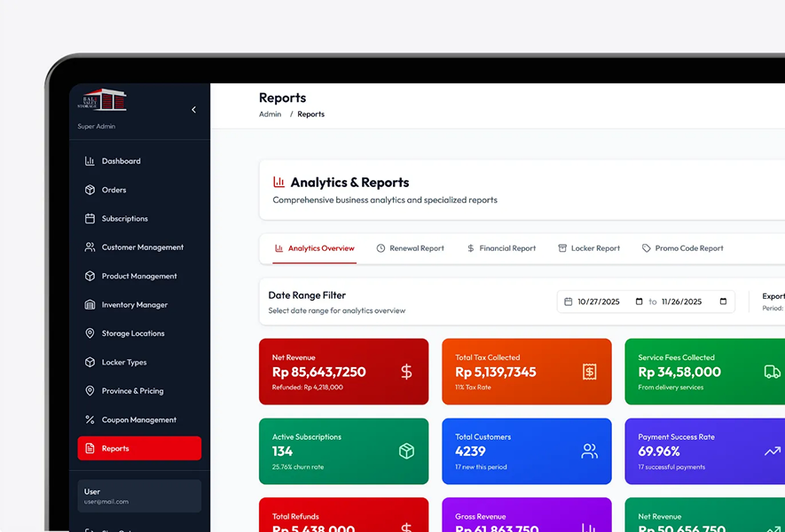
Task: Click the Net Revenue dollar icon
Action: (x=406, y=372)
